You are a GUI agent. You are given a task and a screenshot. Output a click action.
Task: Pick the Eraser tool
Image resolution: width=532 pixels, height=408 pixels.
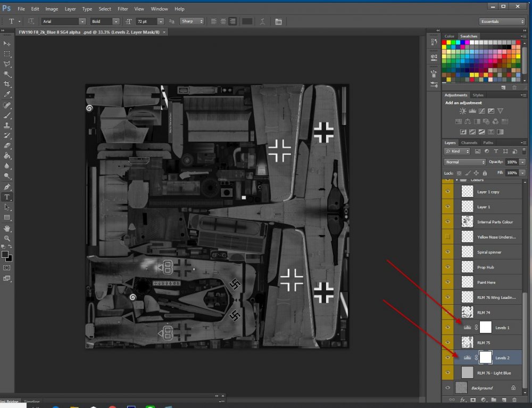click(x=7, y=145)
